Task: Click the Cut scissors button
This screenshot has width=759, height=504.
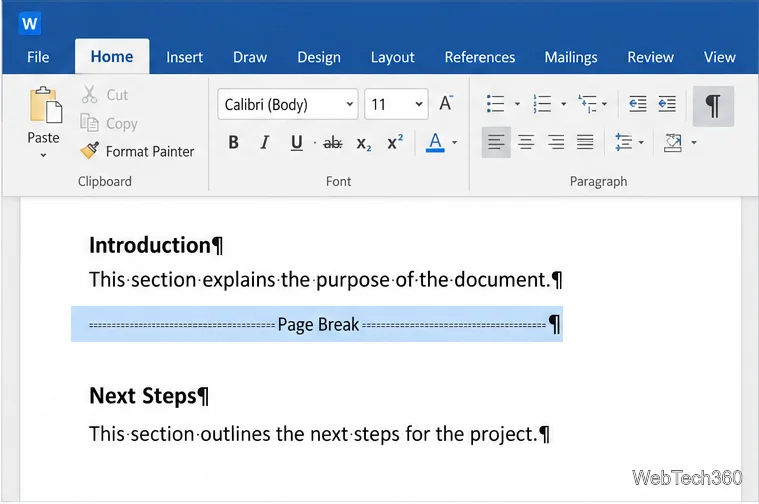Action: [x=105, y=94]
